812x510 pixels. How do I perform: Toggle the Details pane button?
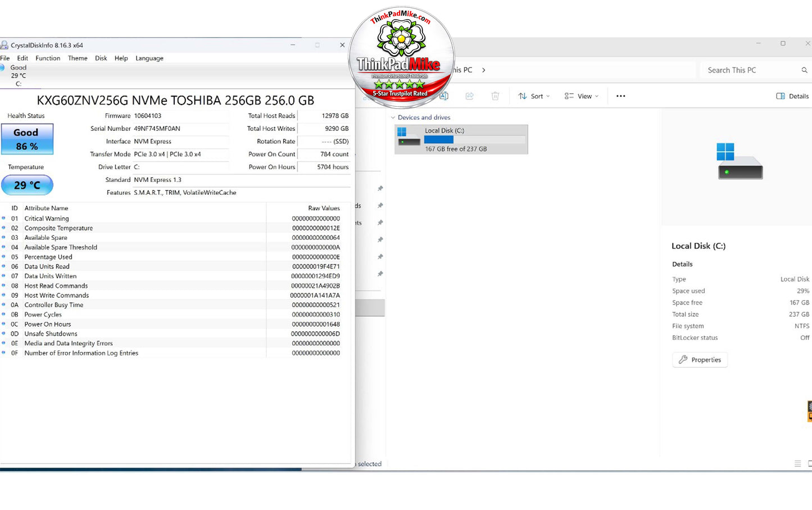tap(792, 96)
